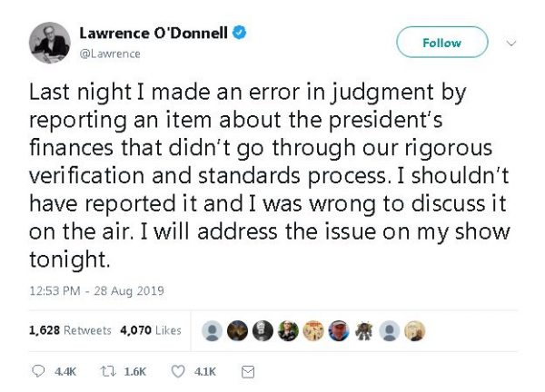Click the green-background liker avatar
The image size is (545, 392).
[288, 331]
